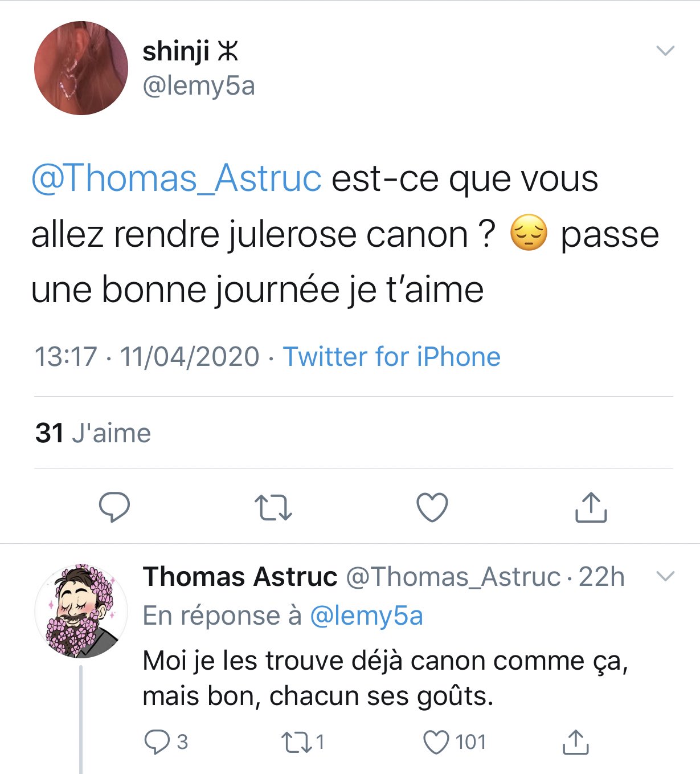Retweet shinji's main tweet
The width and height of the screenshot is (700, 774).
pyautogui.click(x=273, y=507)
